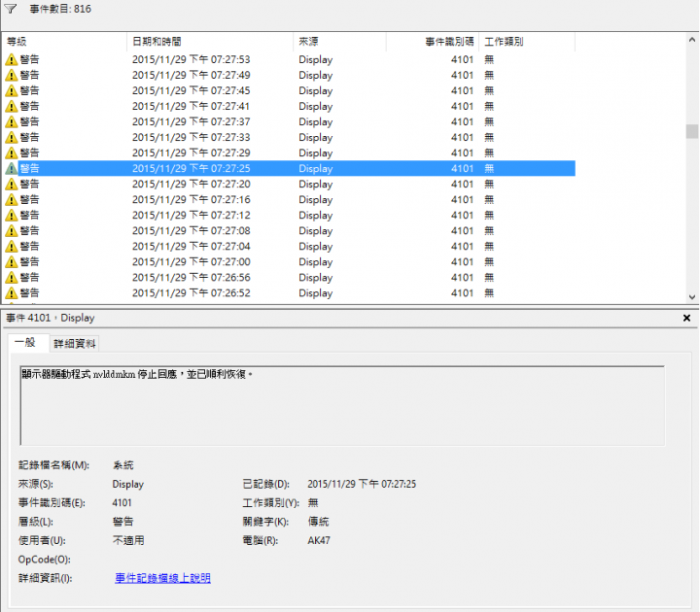700x612 pixels.
Task: Select date cell 2015/11/29 下午 07:27:41
Action: 192,106
